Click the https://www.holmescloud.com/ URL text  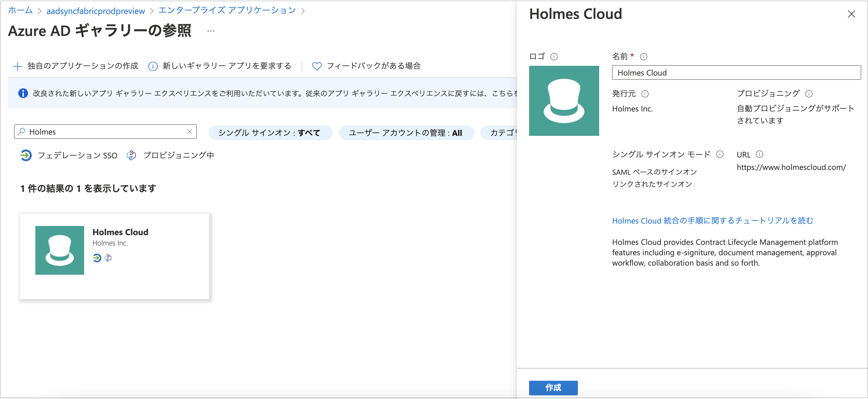tap(791, 167)
